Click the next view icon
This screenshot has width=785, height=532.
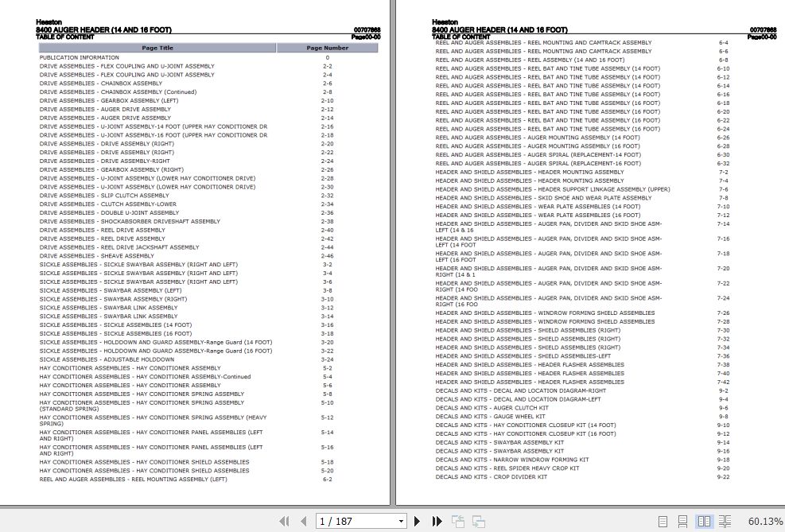point(479,521)
